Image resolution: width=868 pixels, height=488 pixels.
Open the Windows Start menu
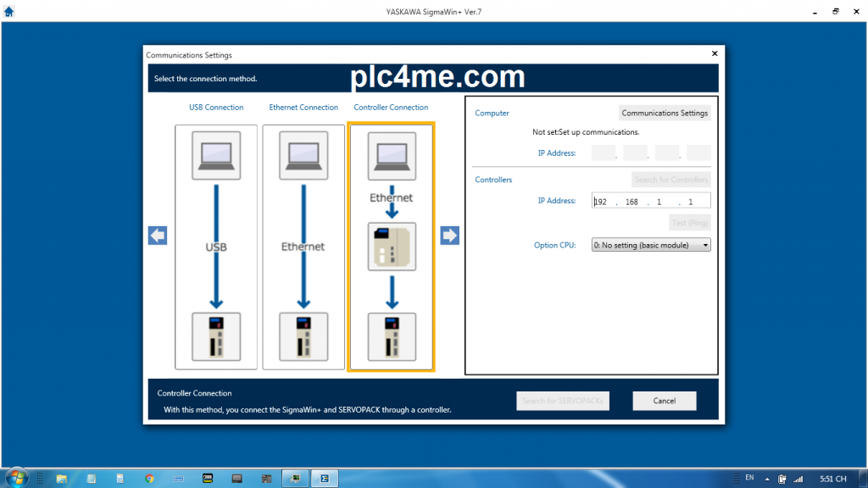coord(16,478)
